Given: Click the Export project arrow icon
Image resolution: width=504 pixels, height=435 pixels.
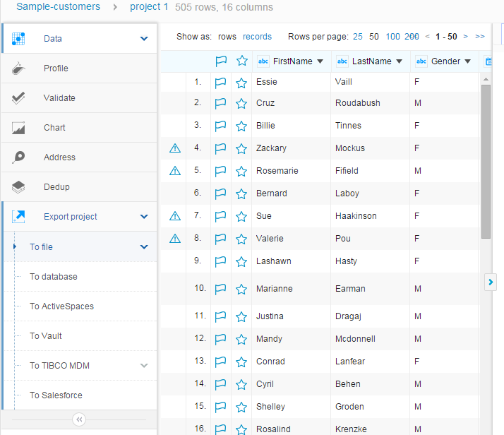Looking at the screenshot, I should (19, 217).
